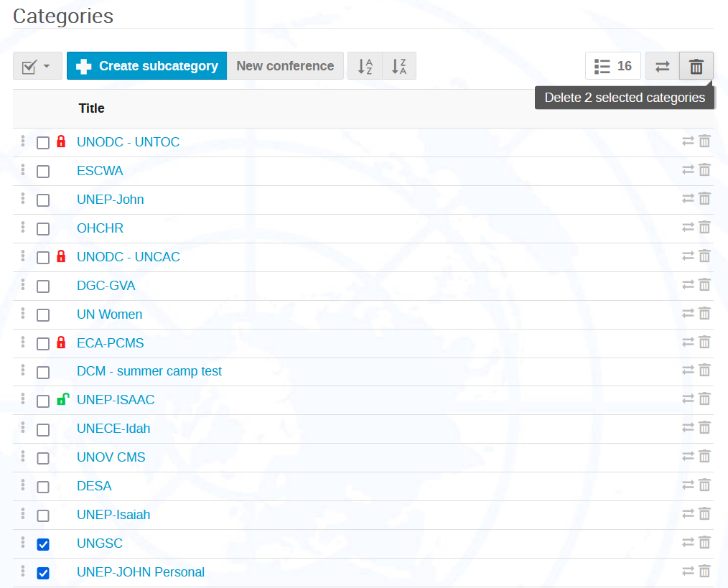728x588 pixels.
Task: Move the UNODC - UNTOC category
Action: [x=688, y=141]
